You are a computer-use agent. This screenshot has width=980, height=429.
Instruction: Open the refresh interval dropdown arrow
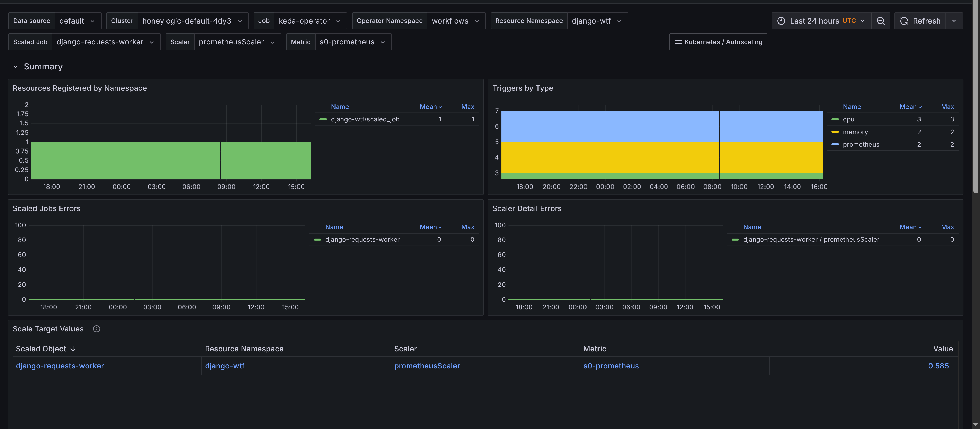click(954, 21)
